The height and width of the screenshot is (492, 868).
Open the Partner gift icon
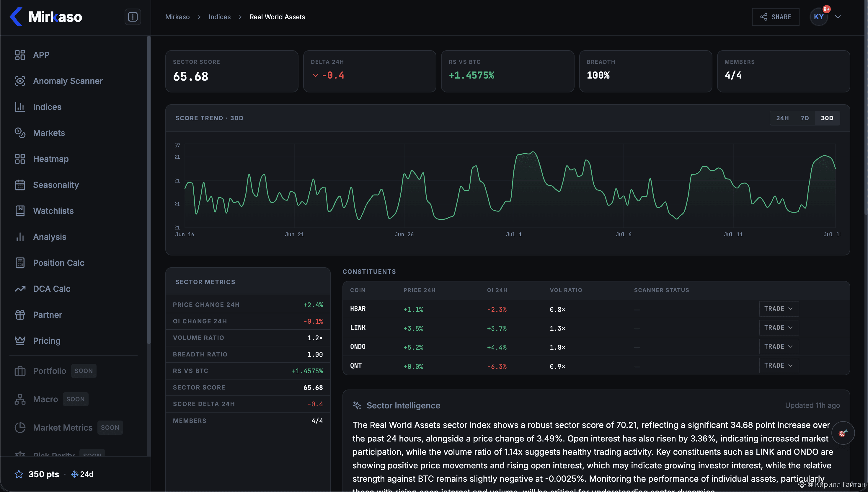[20, 315]
